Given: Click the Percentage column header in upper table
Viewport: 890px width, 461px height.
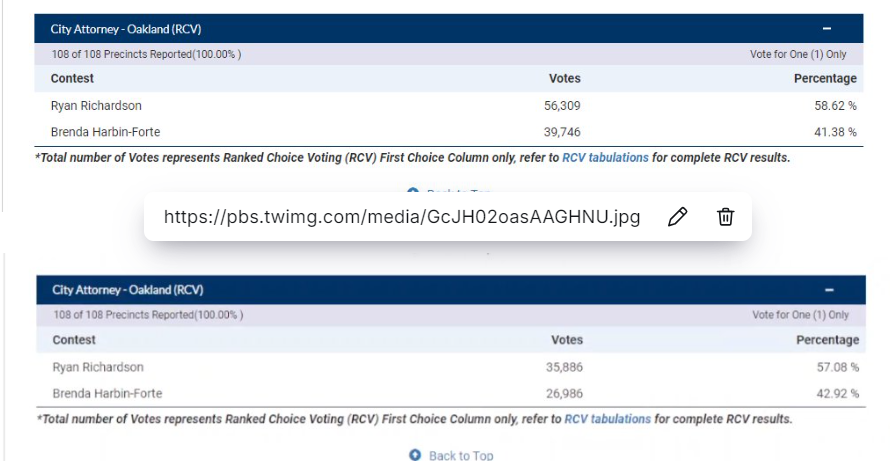Looking at the screenshot, I should (x=825, y=78).
